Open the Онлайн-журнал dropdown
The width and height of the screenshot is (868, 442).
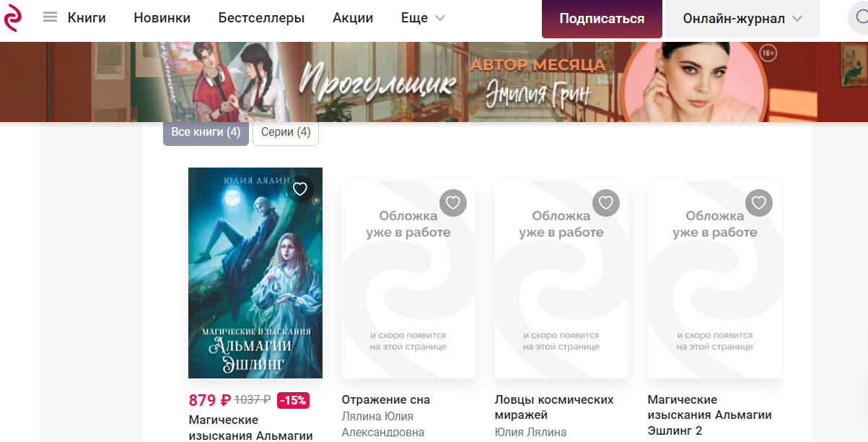(x=742, y=19)
